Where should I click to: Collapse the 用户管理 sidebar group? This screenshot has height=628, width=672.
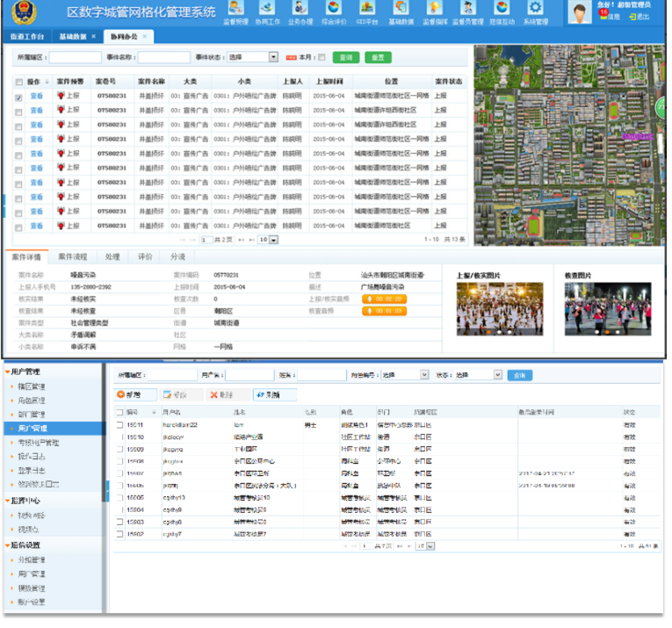pos(7,372)
